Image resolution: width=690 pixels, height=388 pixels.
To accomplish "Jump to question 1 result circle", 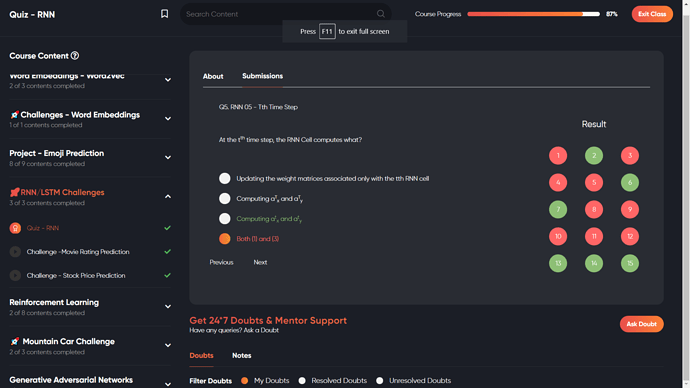I will pyautogui.click(x=558, y=155).
